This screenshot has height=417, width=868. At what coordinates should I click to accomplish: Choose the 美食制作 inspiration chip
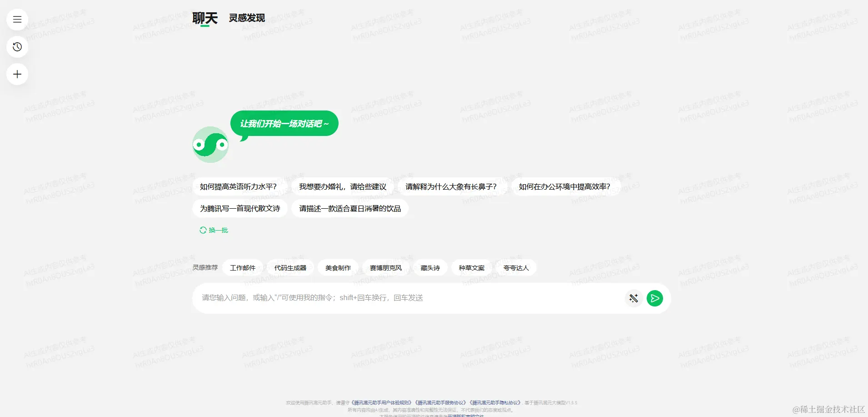click(338, 268)
